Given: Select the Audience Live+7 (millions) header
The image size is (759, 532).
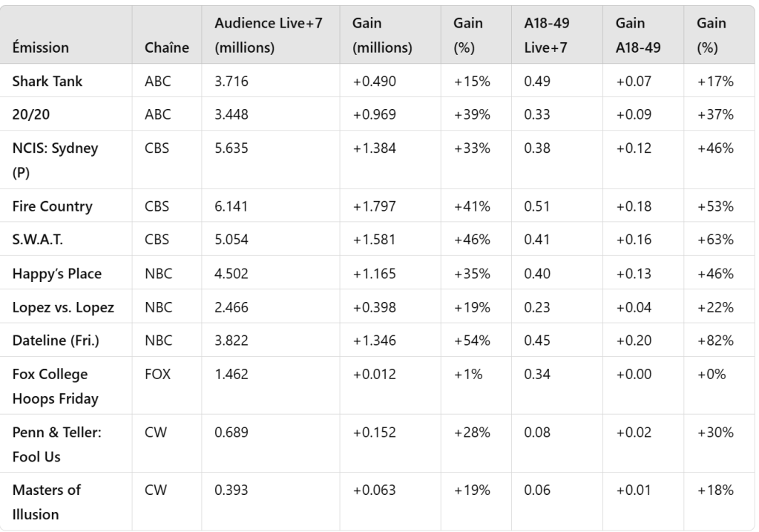Looking at the screenshot, I should pos(268,35).
